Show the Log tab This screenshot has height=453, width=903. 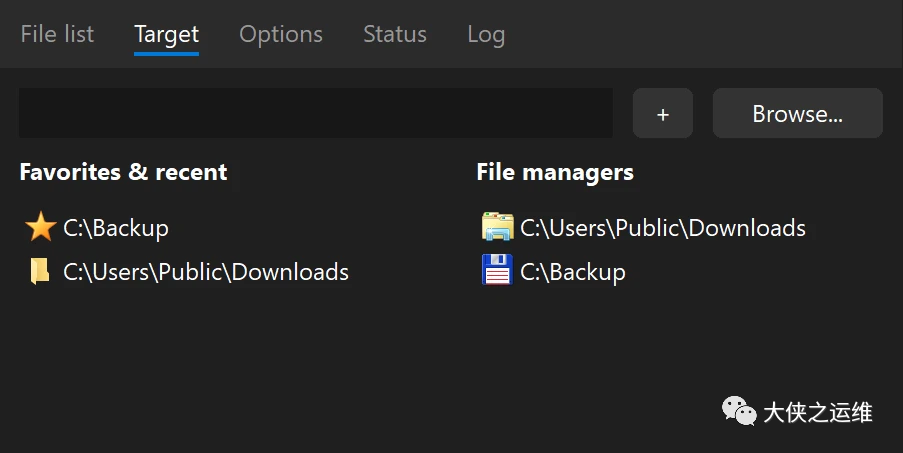(485, 34)
